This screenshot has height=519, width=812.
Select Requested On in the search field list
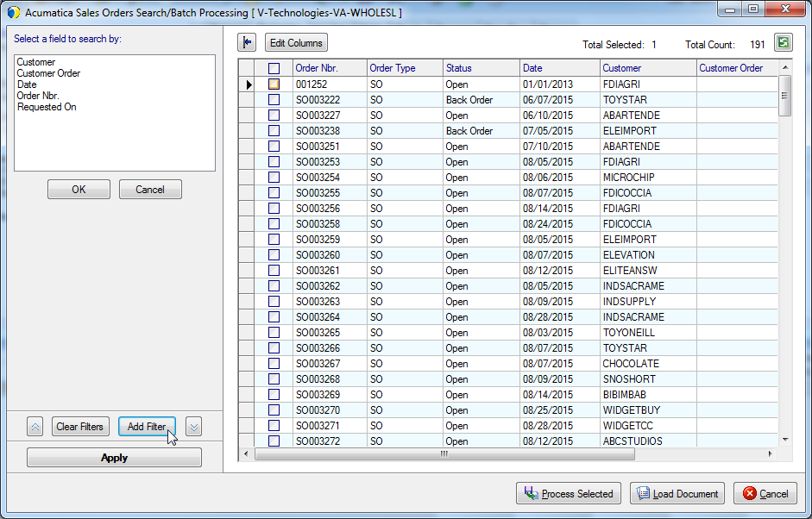[47, 107]
